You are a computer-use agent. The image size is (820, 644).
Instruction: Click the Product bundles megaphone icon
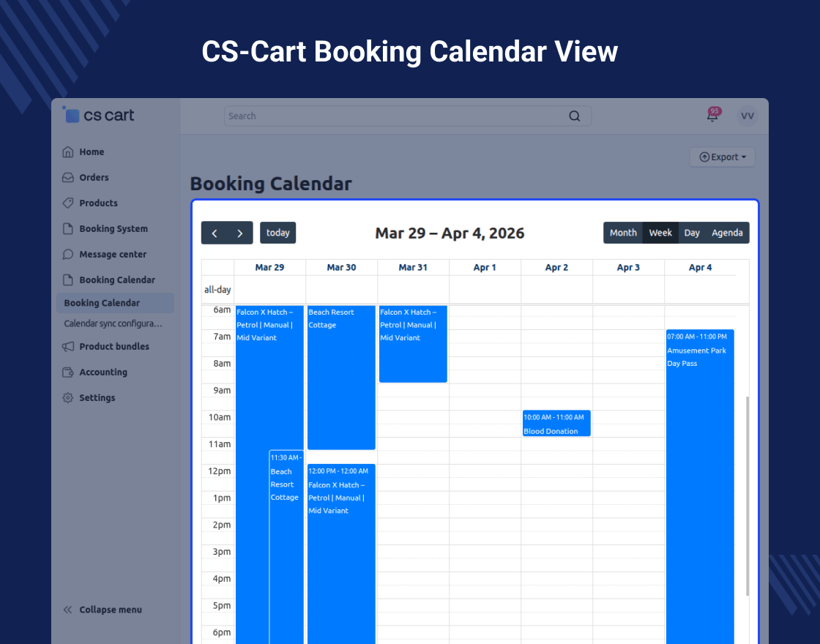(x=68, y=347)
